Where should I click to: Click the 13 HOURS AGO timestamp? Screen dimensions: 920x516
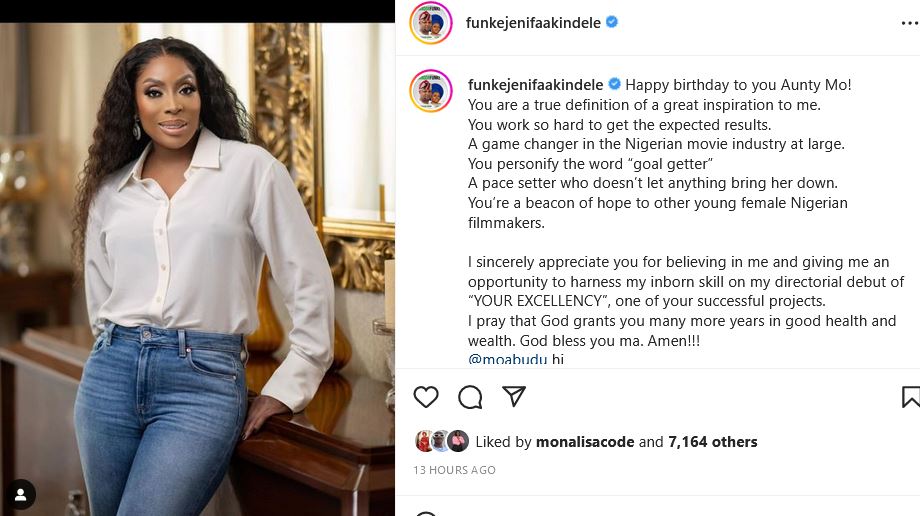point(454,470)
